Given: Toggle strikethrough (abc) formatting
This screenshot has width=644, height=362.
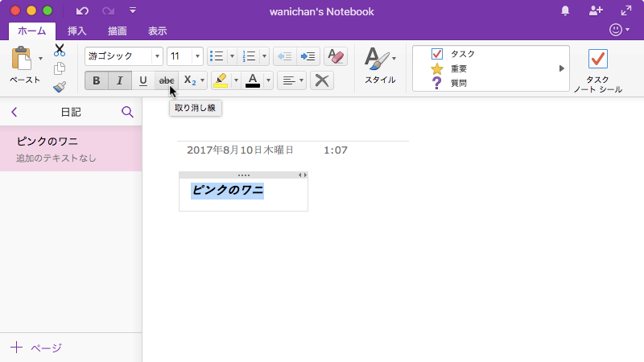Looking at the screenshot, I should tap(167, 80).
